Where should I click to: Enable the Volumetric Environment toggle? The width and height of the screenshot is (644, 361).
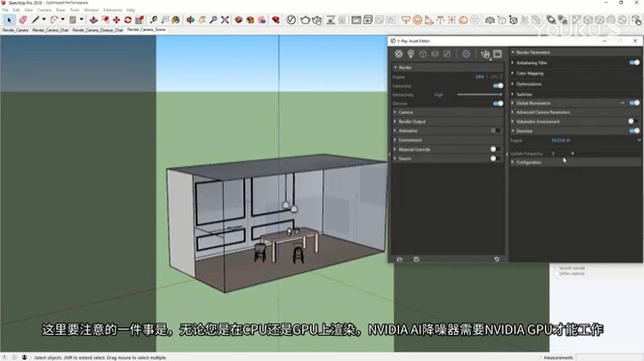(x=633, y=121)
